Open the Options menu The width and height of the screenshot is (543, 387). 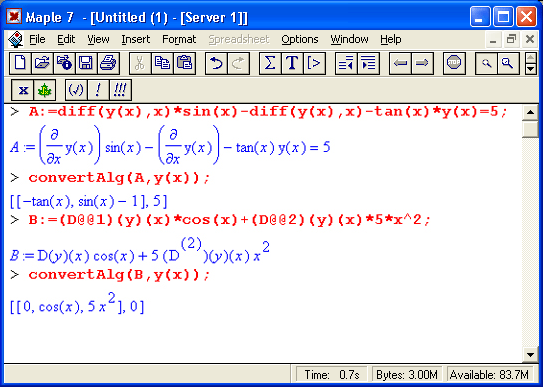pos(300,39)
